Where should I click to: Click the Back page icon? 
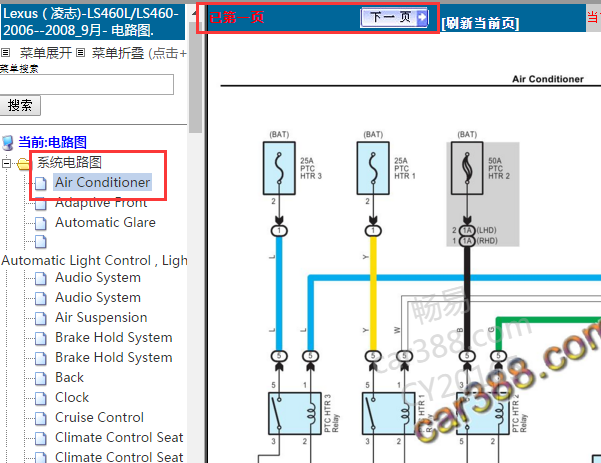pyautogui.click(x=41, y=378)
